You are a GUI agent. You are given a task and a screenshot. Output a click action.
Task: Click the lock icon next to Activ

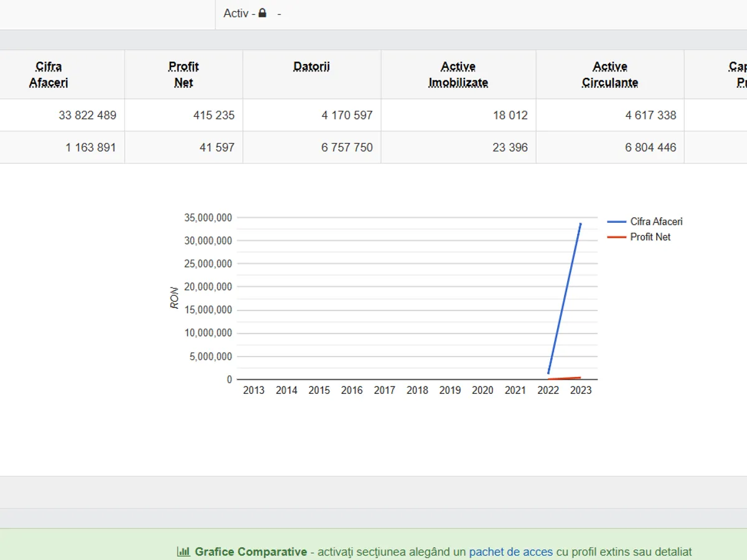(263, 13)
